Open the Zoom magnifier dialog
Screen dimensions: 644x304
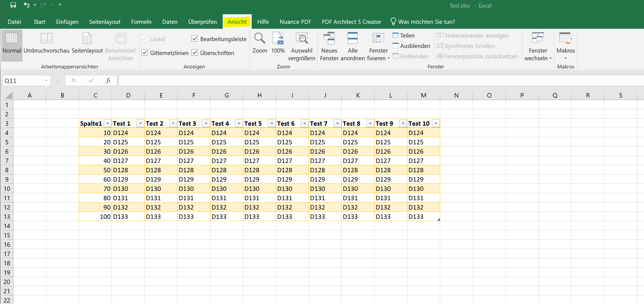tap(260, 43)
